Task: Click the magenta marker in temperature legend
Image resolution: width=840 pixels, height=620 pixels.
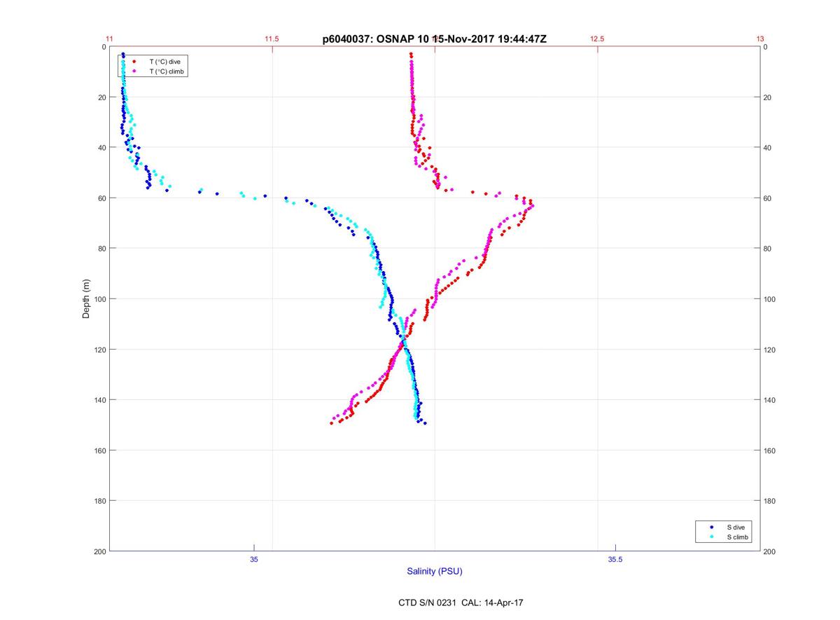Action: pos(134,71)
